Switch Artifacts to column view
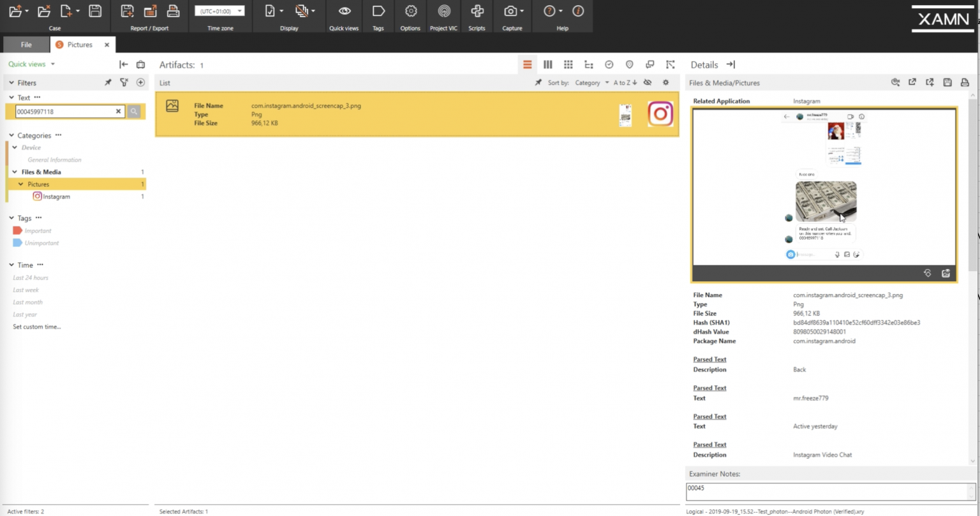Image resolution: width=980 pixels, height=516 pixels. (547, 64)
